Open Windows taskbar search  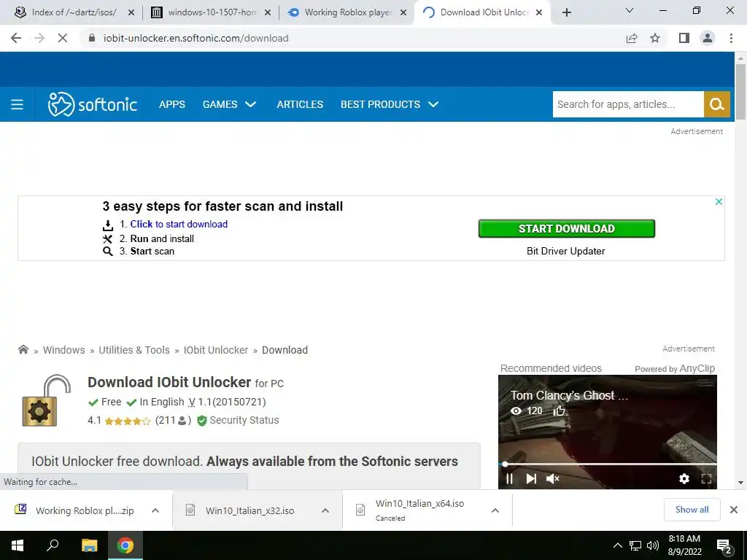pyautogui.click(x=53, y=545)
